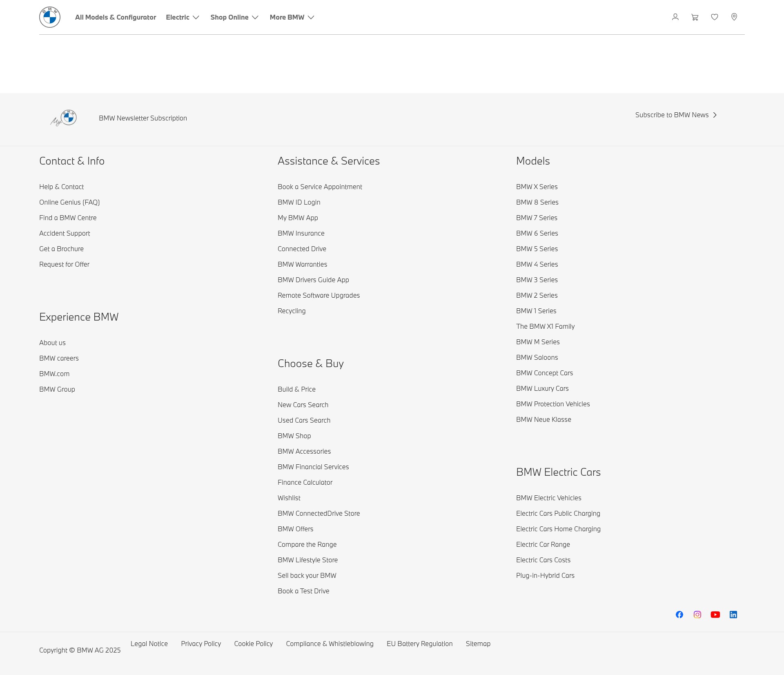Open Sell back your BMW
The image size is (784, 675).
(x=307, y=575)
